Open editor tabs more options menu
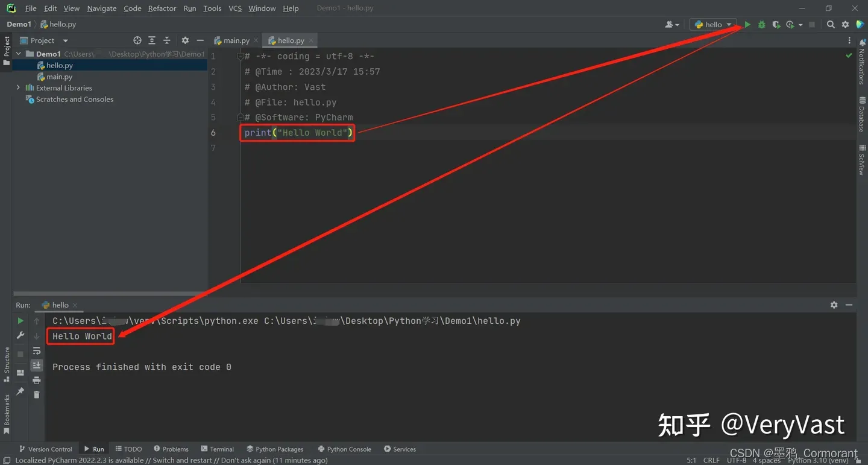The width and height of the screenshot is (868, 465). point(850,40)
